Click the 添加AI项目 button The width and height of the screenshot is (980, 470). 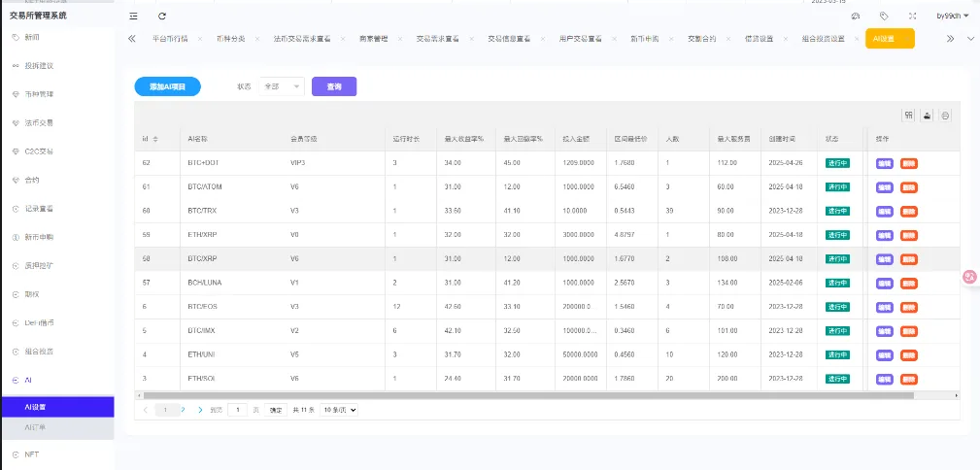pos(167,86)
